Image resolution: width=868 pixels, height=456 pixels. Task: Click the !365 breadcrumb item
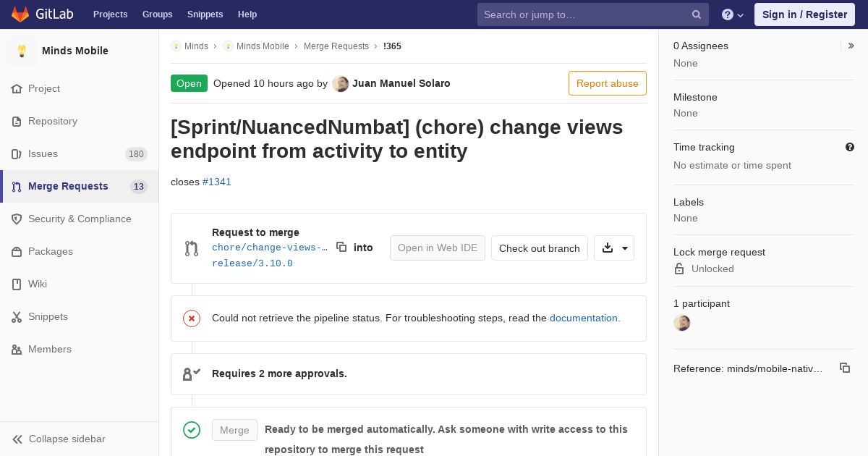[392, 46]
